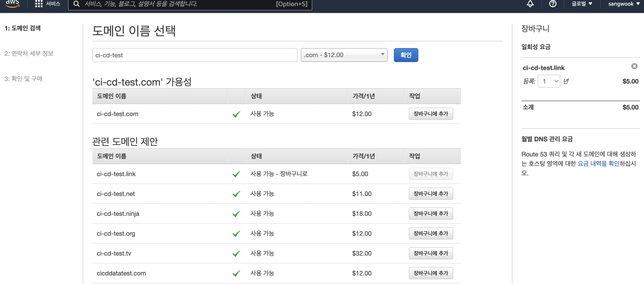
Task: Add ci-cd-test.net to the cart
Action: 431,194
